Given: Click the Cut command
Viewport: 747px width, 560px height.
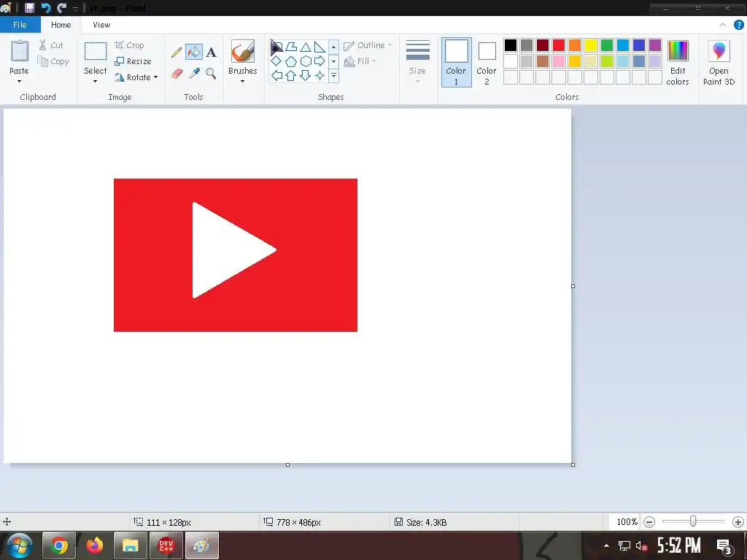Looking at the screenshot, I should [x=50, y=45].
